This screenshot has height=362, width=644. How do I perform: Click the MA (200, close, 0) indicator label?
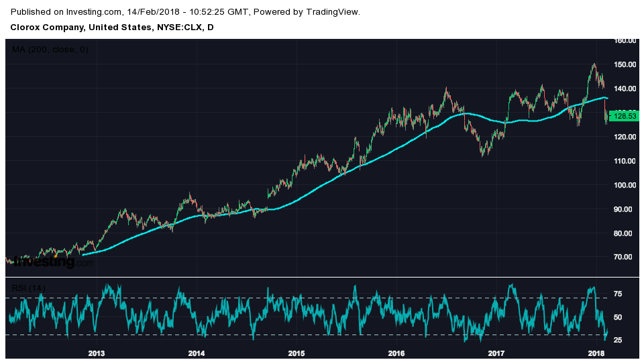[50, 50]
